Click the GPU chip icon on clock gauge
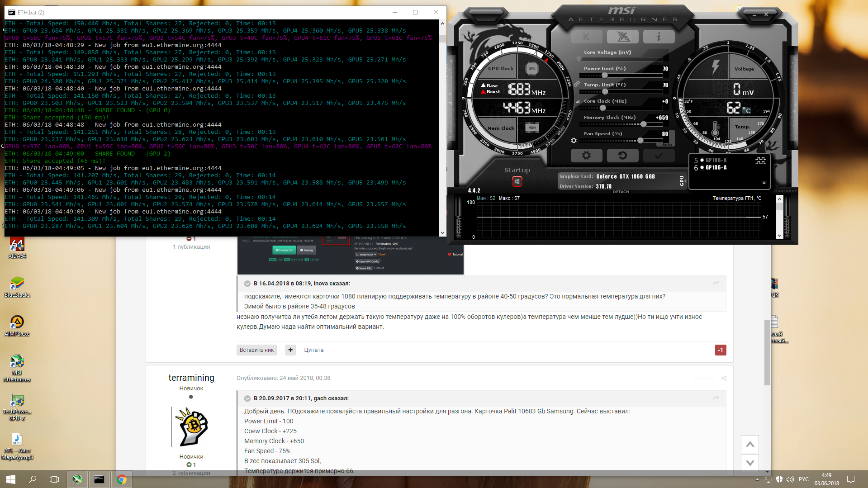Image resolution: width=868 pixels, height=488 pixels. coord(532,69)
